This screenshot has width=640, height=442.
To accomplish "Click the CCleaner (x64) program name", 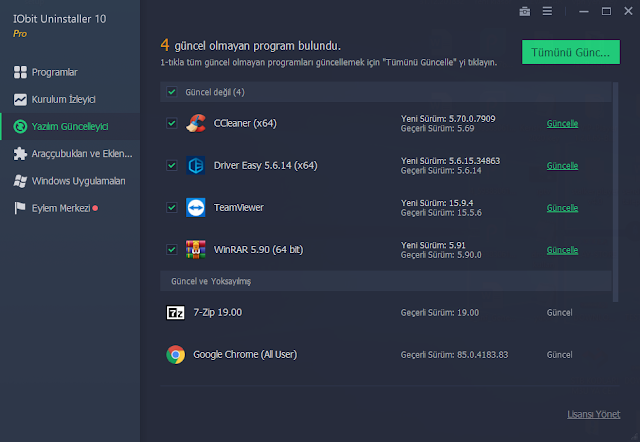I will (x=245, y=123).
